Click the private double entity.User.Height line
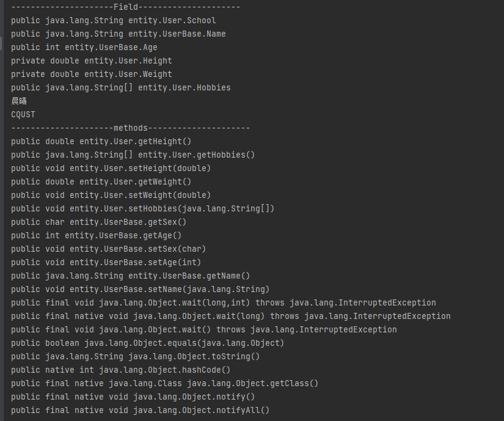 [x=92, y=61]
